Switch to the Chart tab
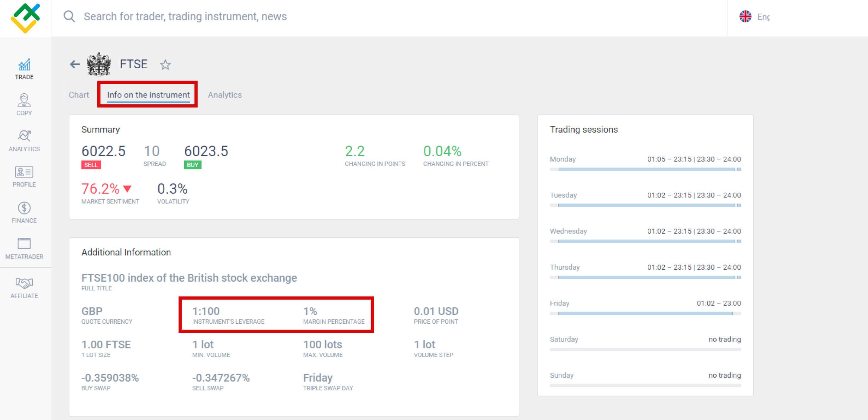 [x=79, y=95]
